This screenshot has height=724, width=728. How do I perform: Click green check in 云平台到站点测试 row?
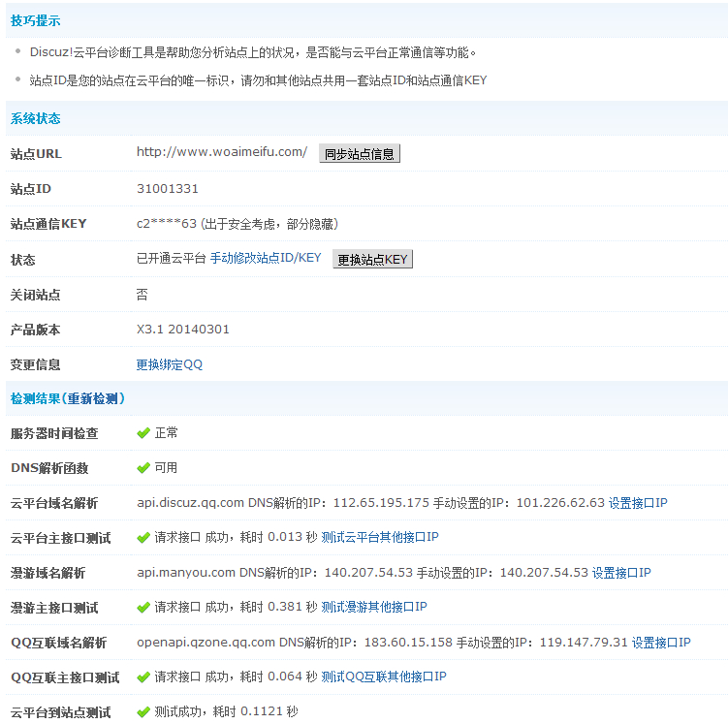[x=143, y=712]
